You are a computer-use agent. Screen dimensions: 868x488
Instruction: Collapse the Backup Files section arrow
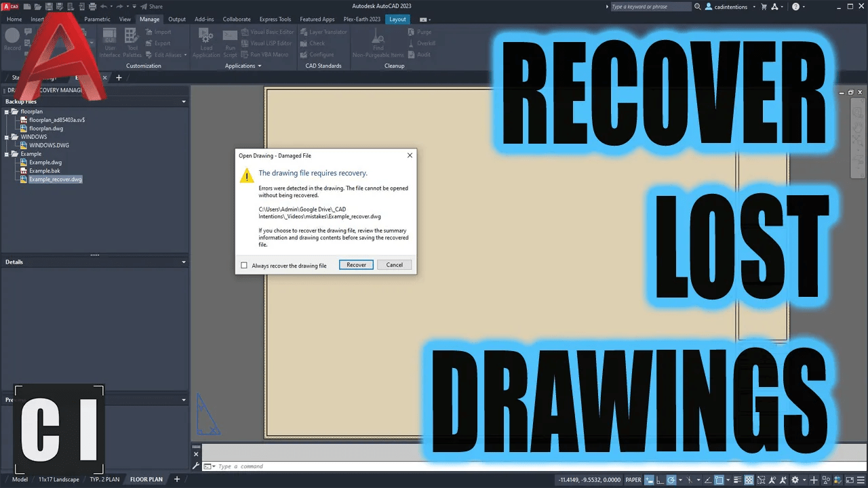[184, 102]
